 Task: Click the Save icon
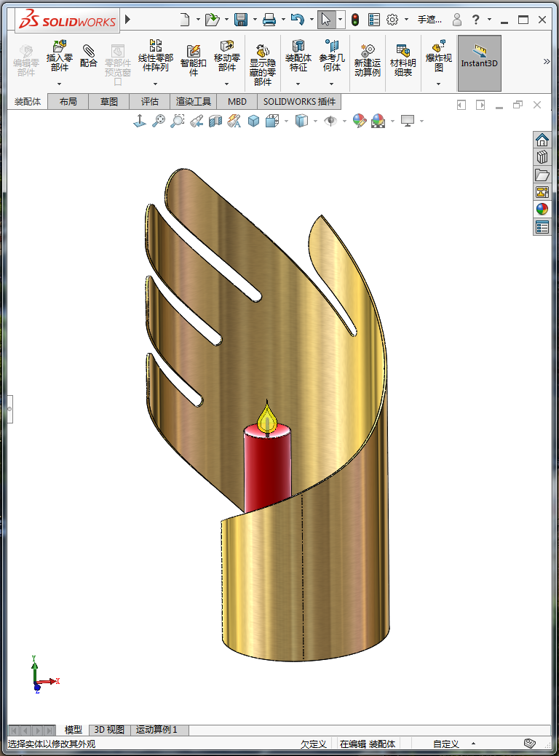[241, 20]
